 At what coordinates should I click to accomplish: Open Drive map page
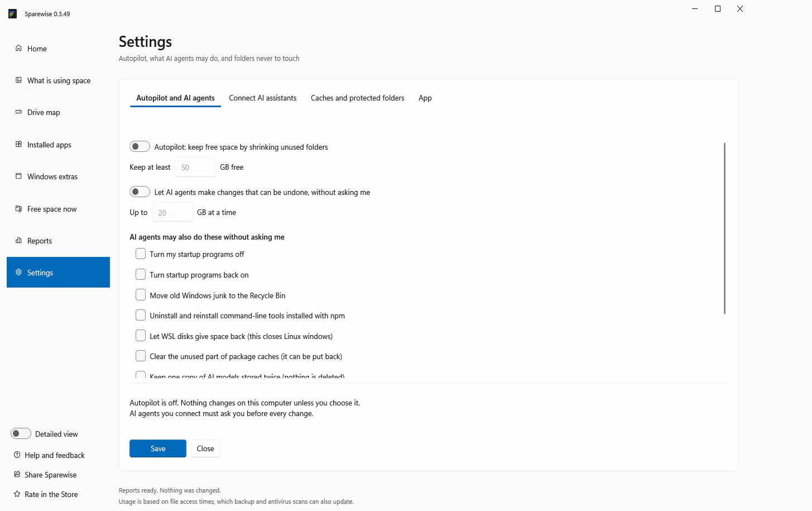pyautogui.click(x=58, y=112)
